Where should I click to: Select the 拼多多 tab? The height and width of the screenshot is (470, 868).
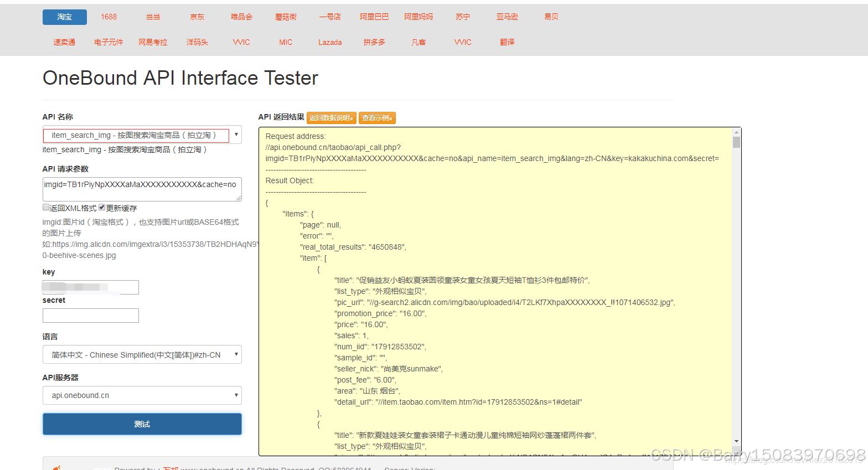point(375,42)
